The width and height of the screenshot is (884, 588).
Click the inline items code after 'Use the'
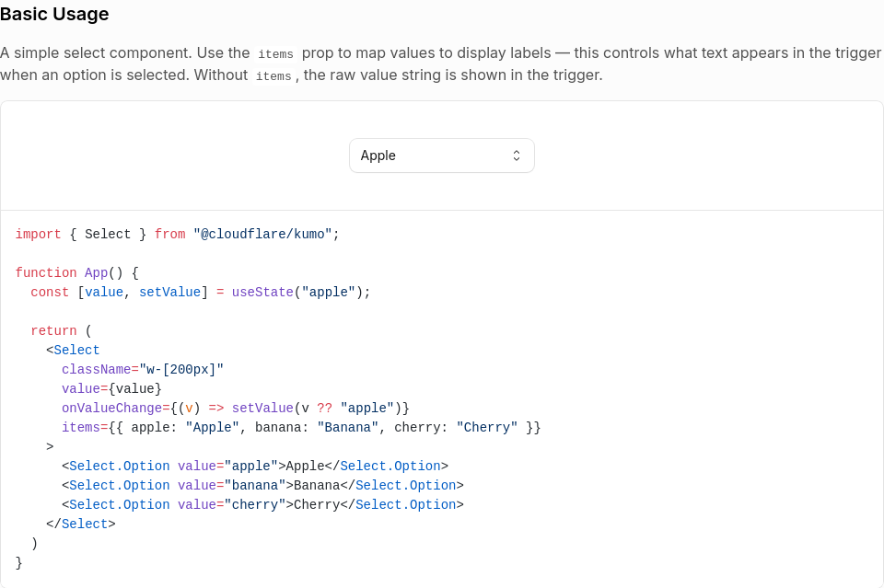click(x=275, y=54)
